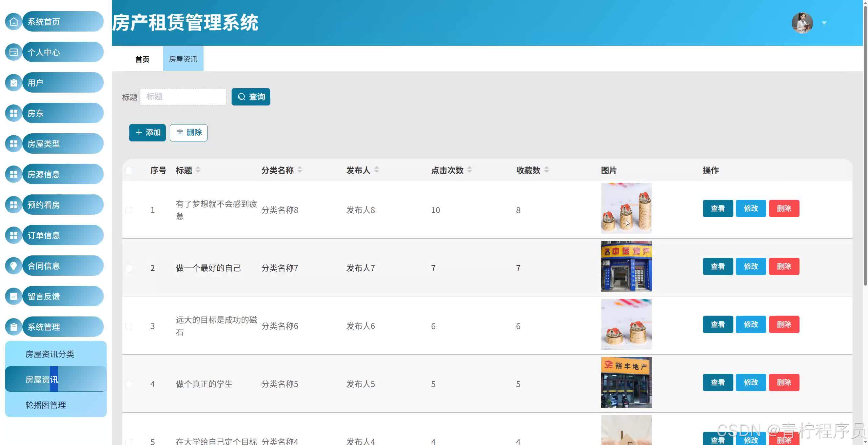The height and width of the screenshot is (445, 868).
Task: Click the home icon beside 系统首页
Action: click(14, 22)
